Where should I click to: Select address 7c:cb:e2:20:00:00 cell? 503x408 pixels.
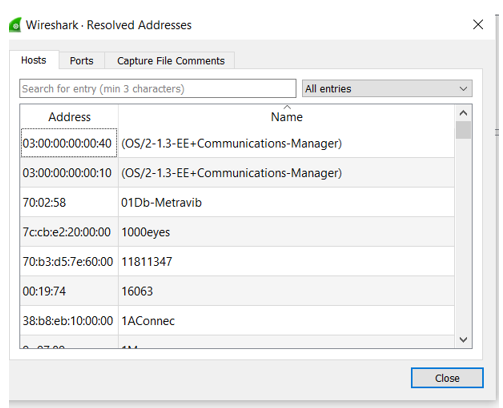tap(69, 232)
